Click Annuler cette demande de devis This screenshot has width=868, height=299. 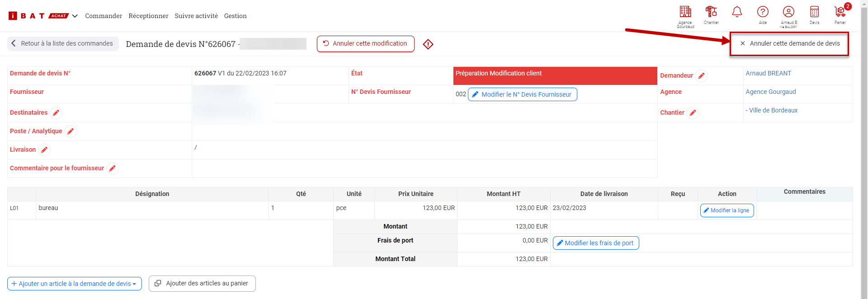[x=789, y=44]
